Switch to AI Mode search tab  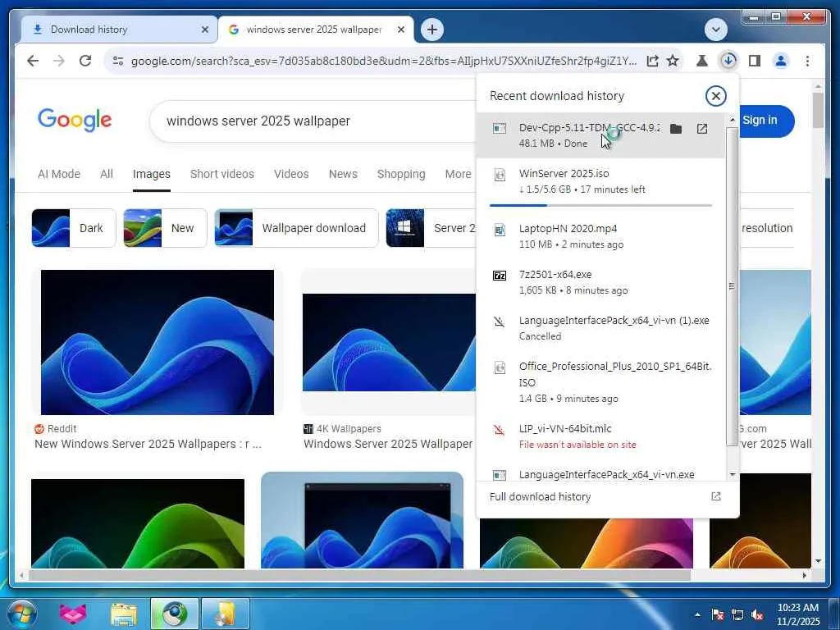click(59, 174)
